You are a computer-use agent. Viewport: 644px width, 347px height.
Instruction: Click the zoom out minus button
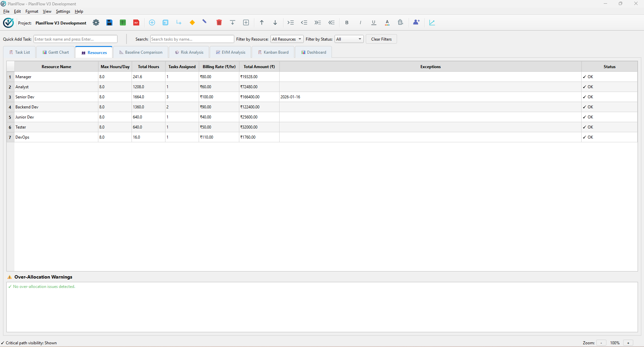601,343
